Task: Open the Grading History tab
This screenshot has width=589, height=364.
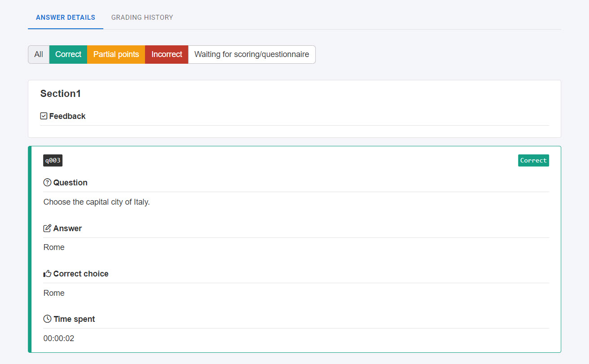Action: coord(142,18)
